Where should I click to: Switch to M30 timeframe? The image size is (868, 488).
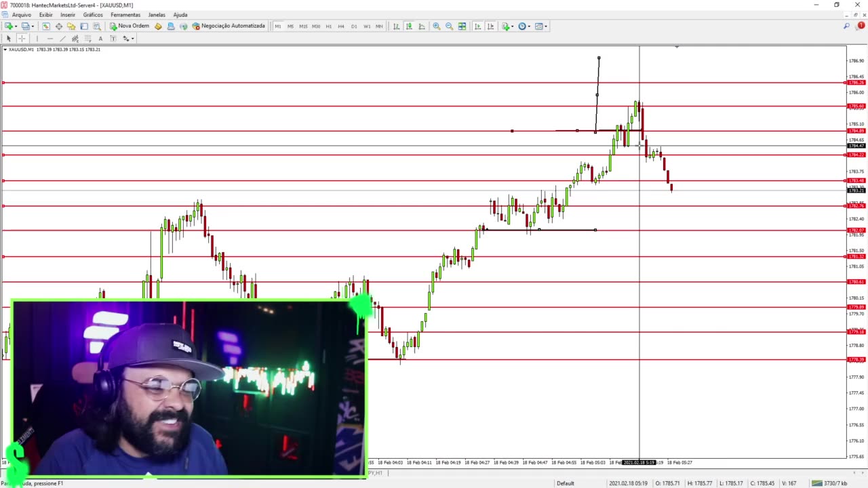coord(316,26)
